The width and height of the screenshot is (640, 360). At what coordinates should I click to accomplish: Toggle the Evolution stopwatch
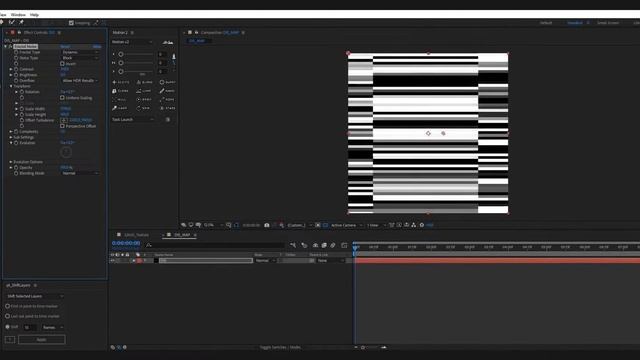point(16,143)
